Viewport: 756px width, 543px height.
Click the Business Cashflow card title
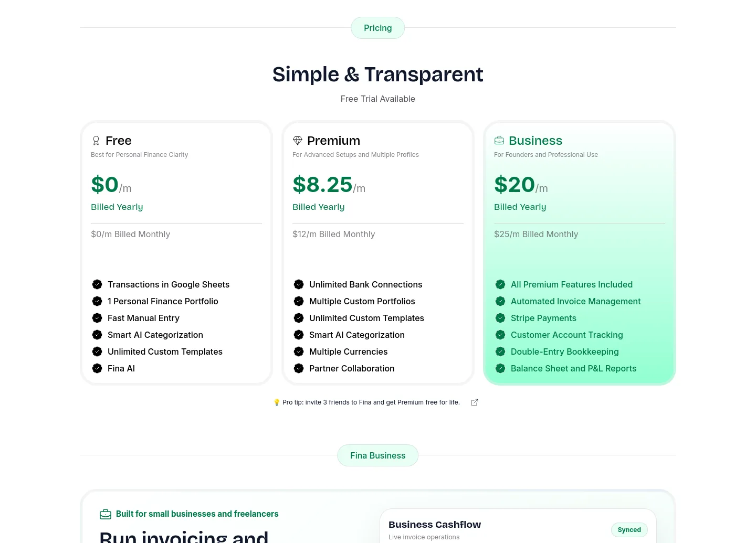pos(435,525)
